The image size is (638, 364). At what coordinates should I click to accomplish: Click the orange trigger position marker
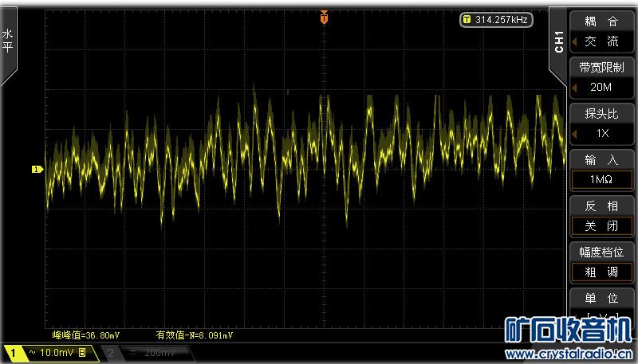click(x=324, y=17)
